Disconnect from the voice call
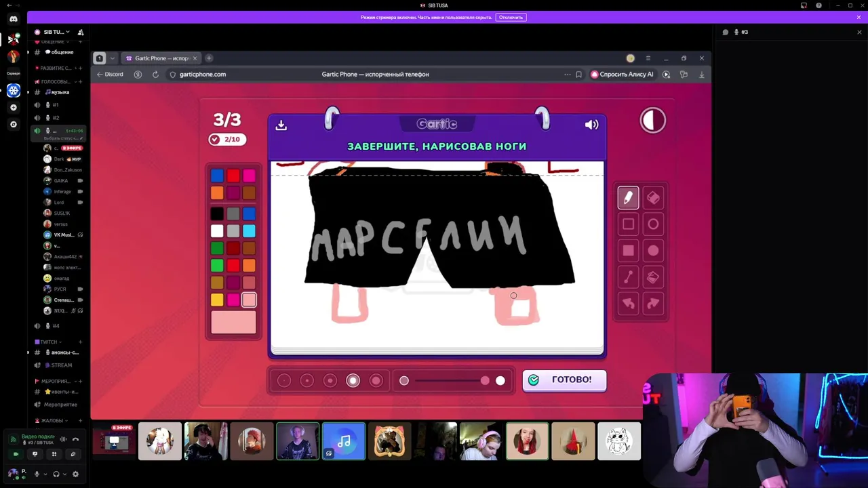Screen dimensions: 868x488 [75, 439]
